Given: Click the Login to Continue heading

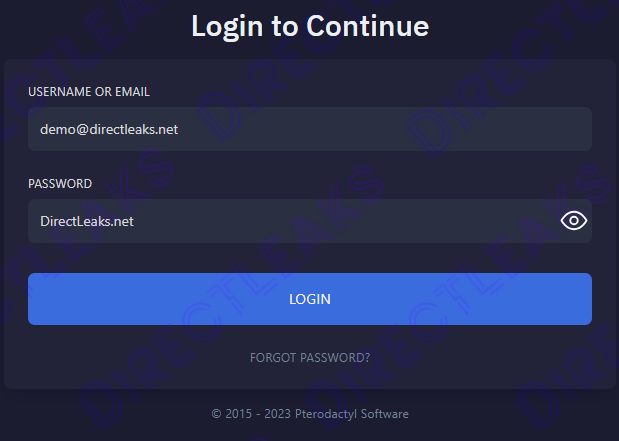Looking at the screenshot, I should click(310, 26).
